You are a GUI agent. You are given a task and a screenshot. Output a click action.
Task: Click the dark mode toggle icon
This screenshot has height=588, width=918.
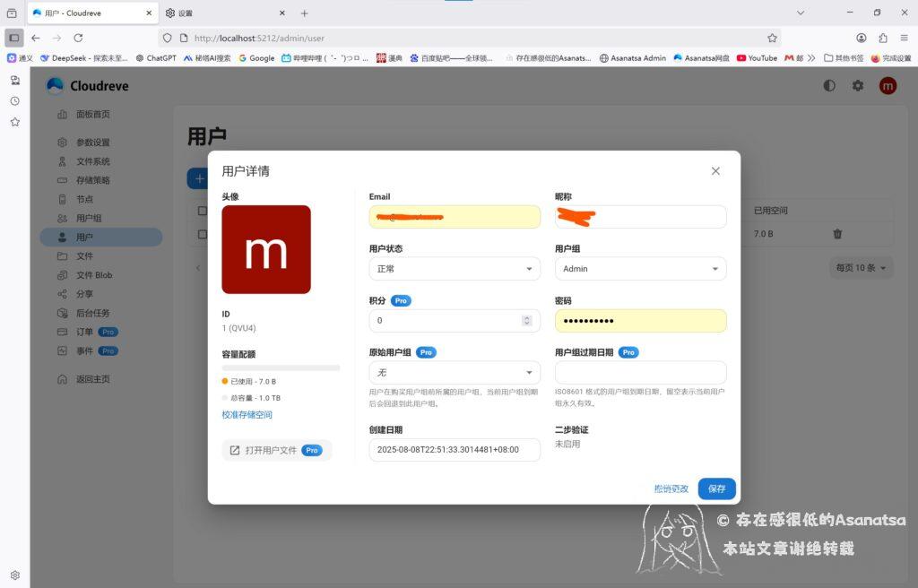coord(829,86)
